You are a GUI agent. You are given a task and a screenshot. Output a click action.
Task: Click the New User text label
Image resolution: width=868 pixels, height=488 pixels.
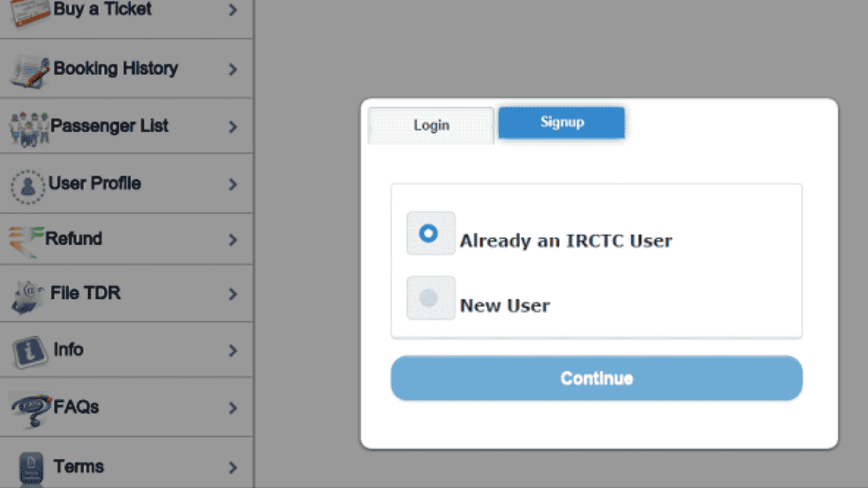[x=505, y=306]
